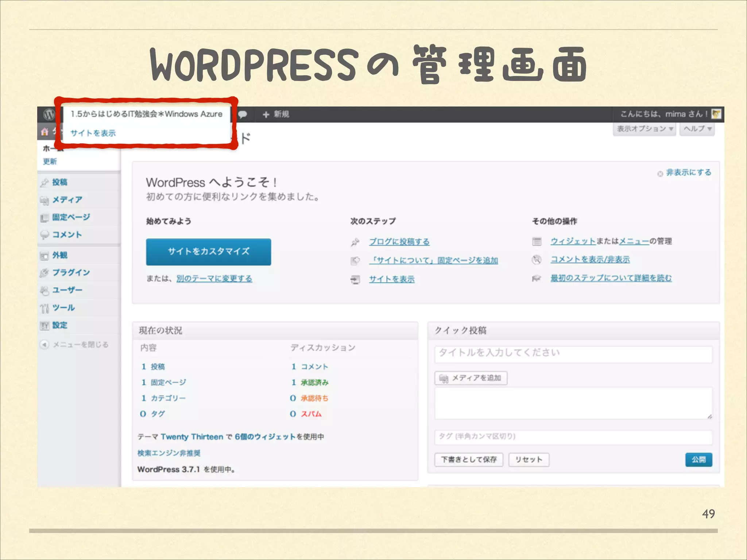Click the plug icon next to プラグイン
747x560 pixels.
point(44,273)
